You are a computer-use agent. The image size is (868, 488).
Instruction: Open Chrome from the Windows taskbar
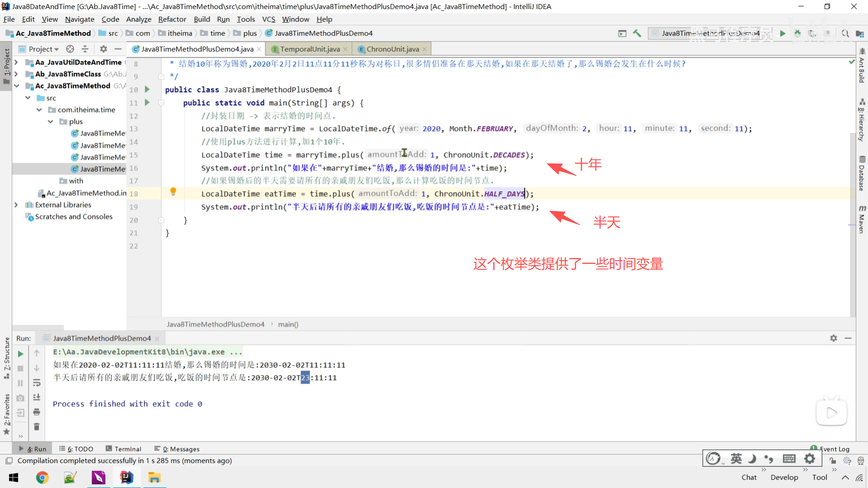click(x=42, y=478)
